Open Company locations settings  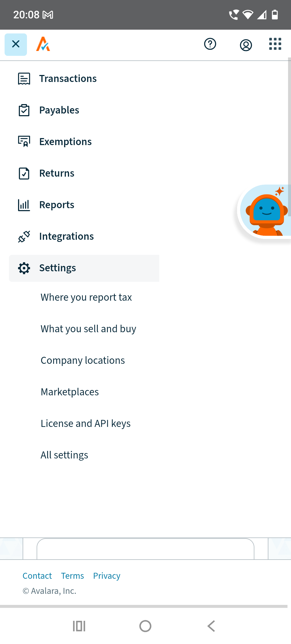click(x=82, y=360)
